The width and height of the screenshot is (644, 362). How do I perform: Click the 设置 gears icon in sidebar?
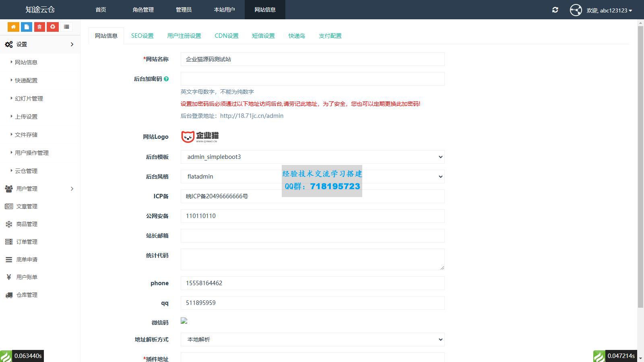(x=9, y=44)
